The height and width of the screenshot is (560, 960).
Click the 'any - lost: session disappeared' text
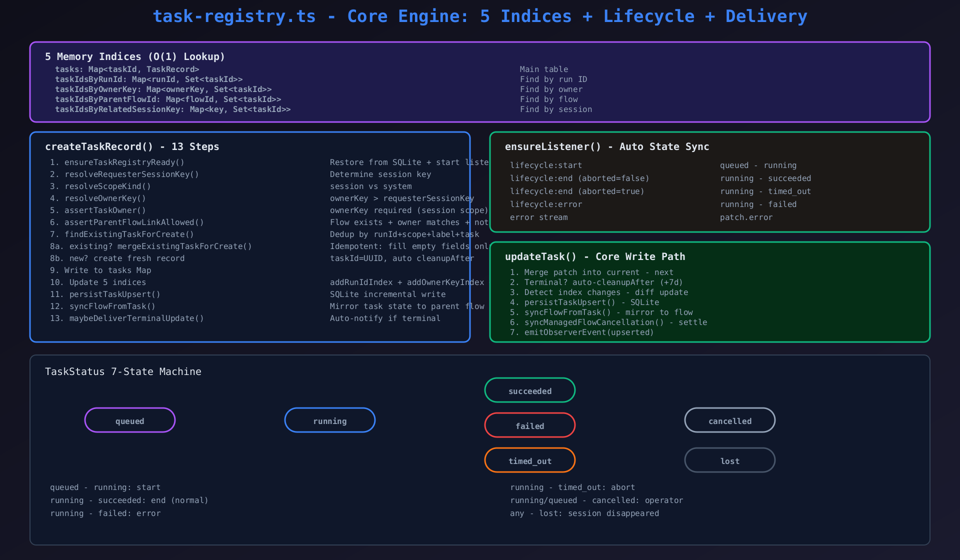pos(584,513)
